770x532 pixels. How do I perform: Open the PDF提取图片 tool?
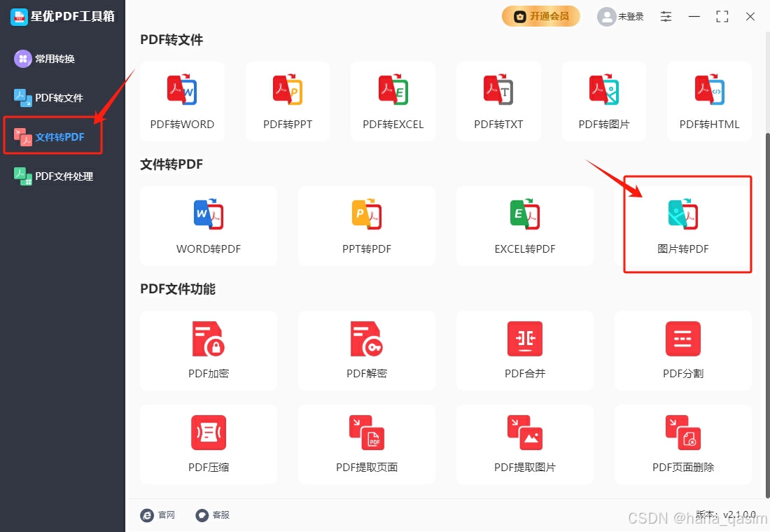pos(525,444)
